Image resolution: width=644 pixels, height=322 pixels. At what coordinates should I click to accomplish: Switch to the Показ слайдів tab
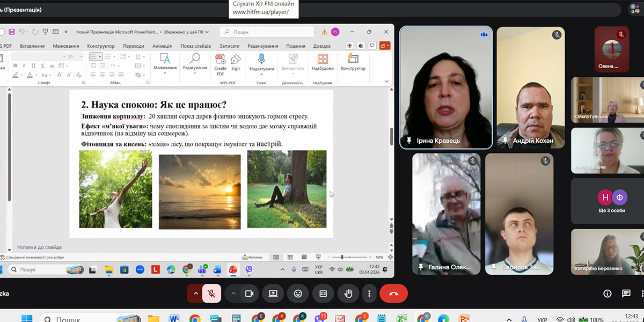point(195,46)
